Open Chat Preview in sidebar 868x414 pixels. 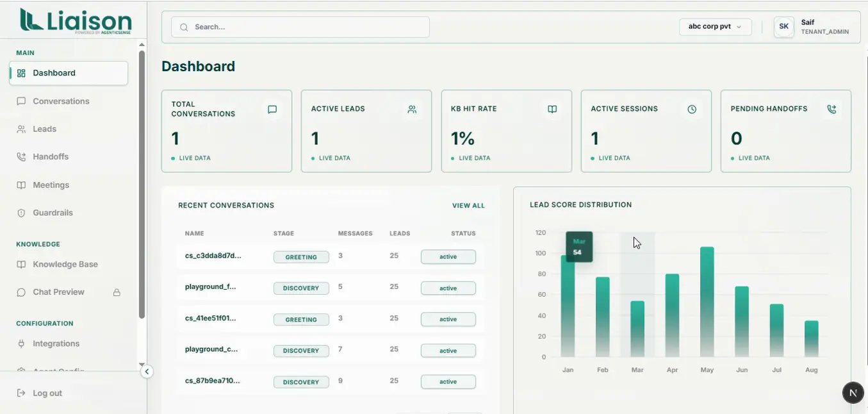pos(69,292)
